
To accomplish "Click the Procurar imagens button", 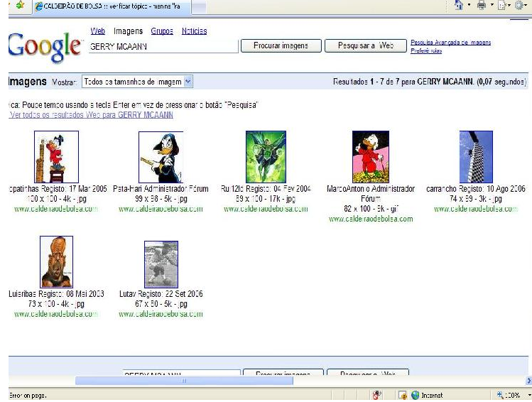I will point(281,45).
